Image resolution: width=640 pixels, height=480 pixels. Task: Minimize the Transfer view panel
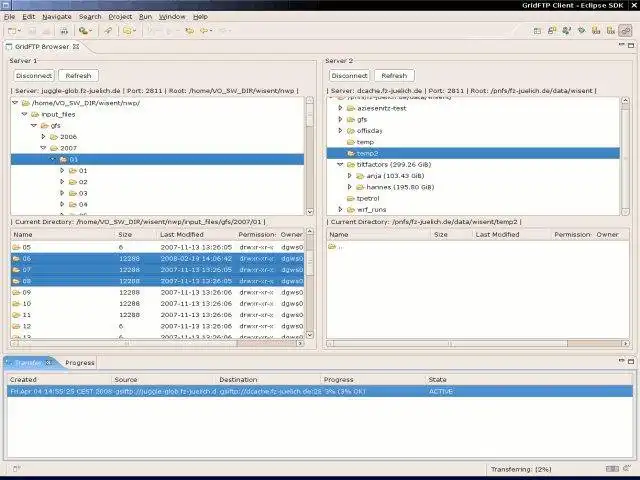pos(622,361)
